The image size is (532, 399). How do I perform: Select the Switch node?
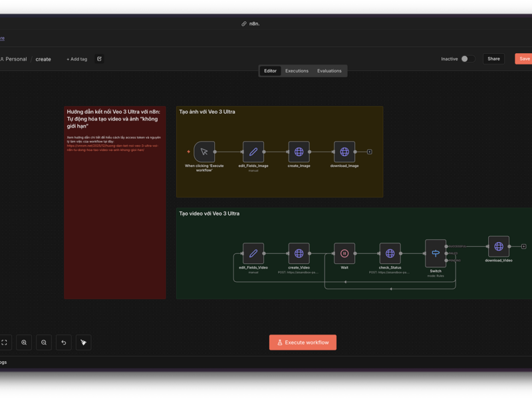[x=436, y=253]
